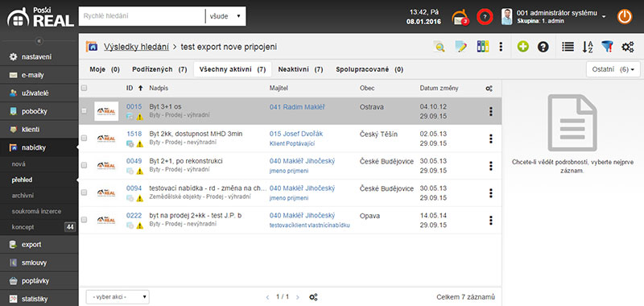Open row actions menu for offer 0222
Image resolution: width=644 pixels, height=306 pixels.
(490, 221)
